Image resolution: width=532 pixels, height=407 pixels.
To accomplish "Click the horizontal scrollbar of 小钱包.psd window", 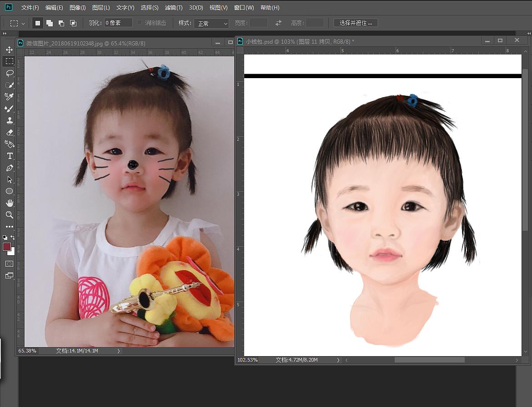I will 429,360.
